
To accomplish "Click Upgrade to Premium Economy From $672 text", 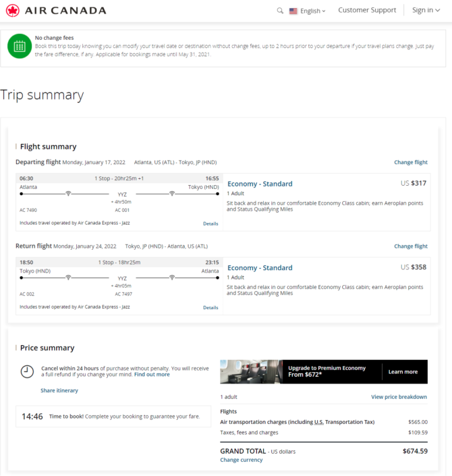I will point(327,371).
